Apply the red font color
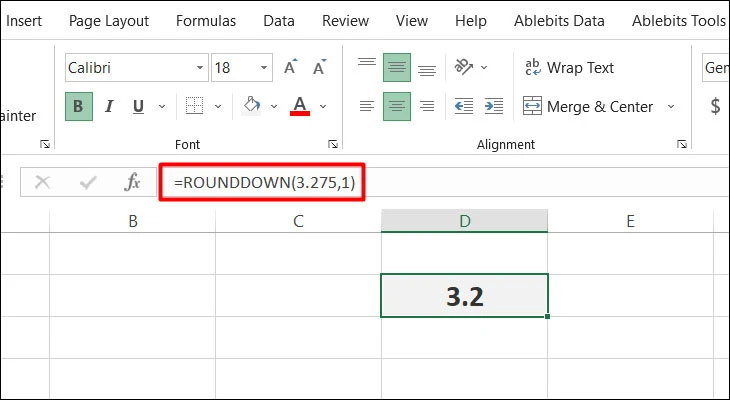The width and height of the screenshot is (730, 400). pos(300,106)
